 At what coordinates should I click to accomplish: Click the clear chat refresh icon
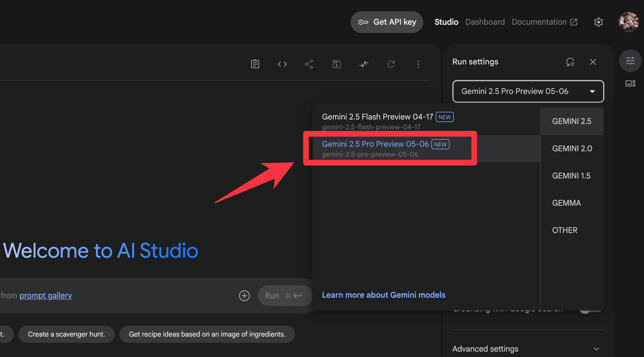[x=391, y=64]
